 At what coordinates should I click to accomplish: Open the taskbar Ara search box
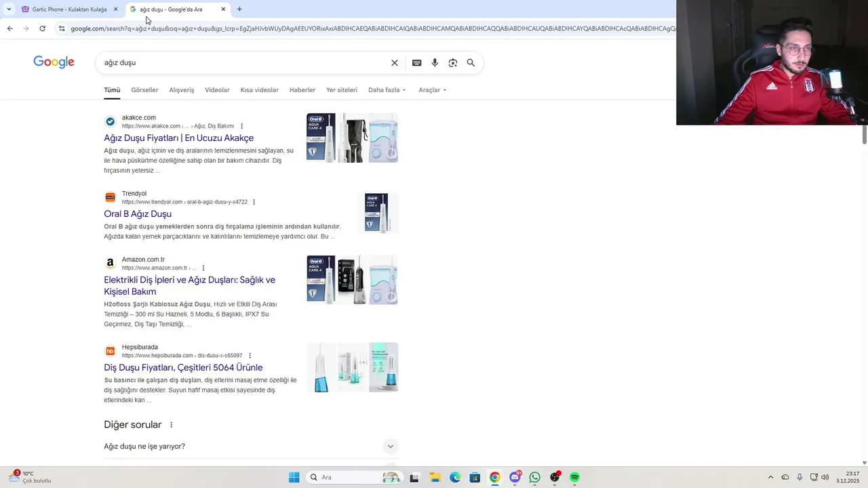pyautogui.click(x=355, y=477)
